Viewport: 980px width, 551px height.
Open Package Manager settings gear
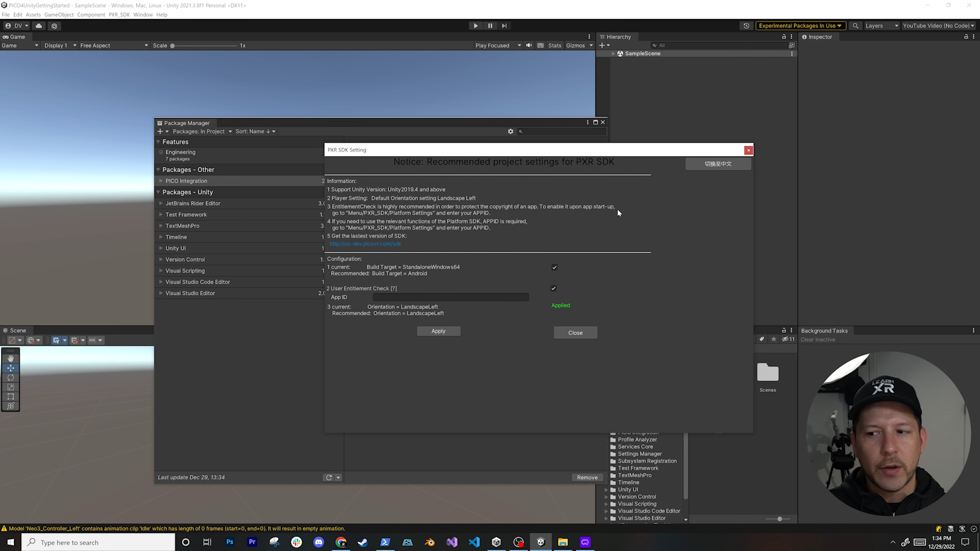(510, 132)
